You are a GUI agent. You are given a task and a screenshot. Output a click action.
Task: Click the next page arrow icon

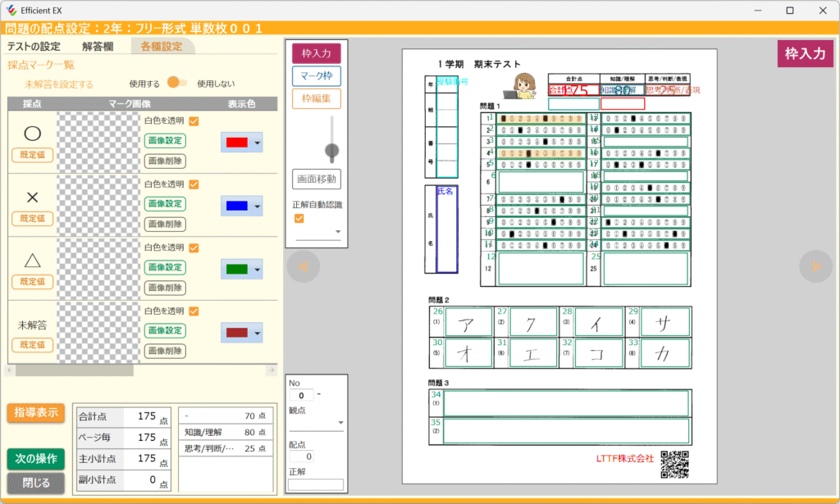pyautogui.click(x=815, y=266)
